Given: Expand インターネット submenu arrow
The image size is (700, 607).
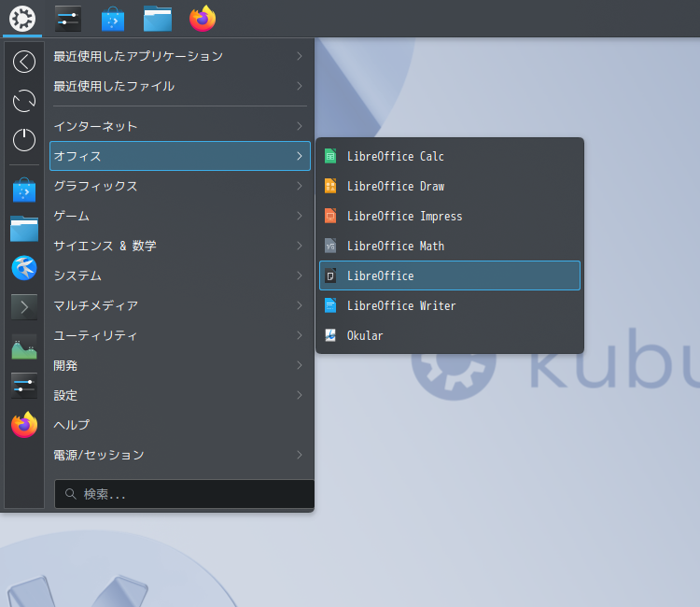Looking at the screenshot, I should click(300, 126).
